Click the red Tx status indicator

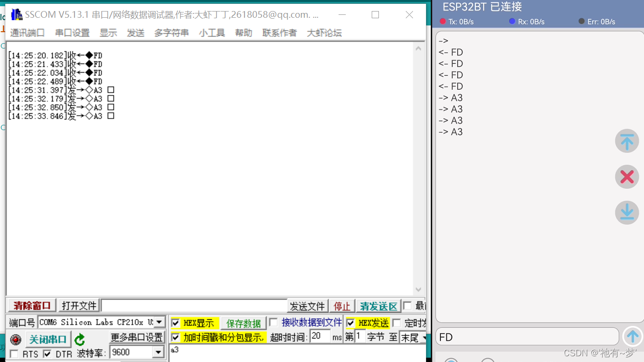[443, 21]
